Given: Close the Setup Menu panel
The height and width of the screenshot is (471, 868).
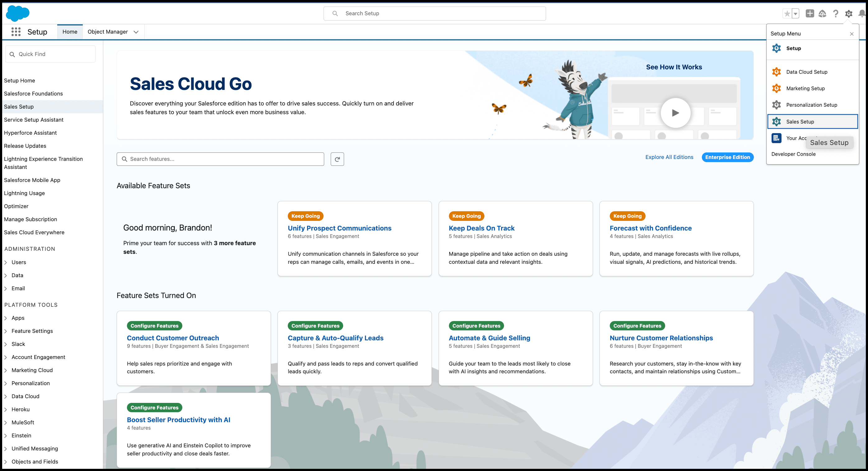Looking at the screenshot, I should click(x=852, y=34).
